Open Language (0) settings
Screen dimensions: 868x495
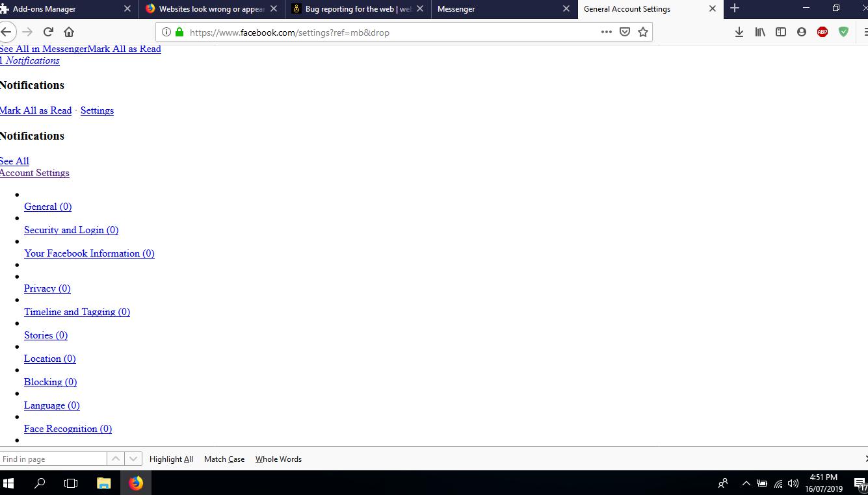(51, 405)
